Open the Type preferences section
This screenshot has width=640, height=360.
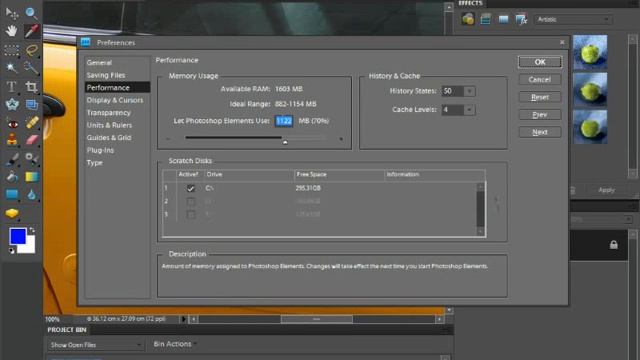click(x=95, y=162)
